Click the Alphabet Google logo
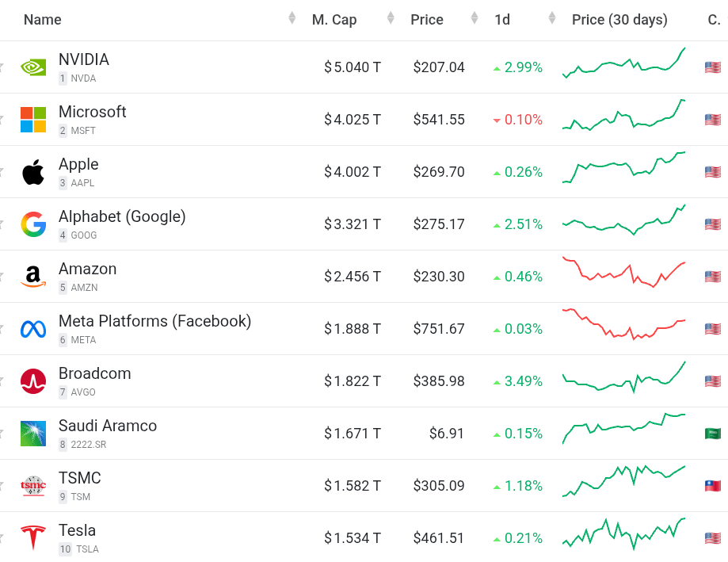 (x=33, y=224)
